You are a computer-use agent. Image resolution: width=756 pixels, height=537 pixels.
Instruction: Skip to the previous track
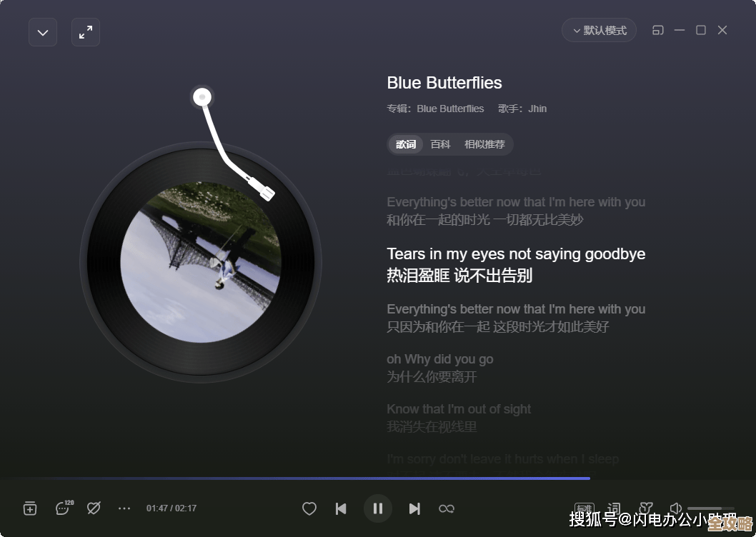341,508
